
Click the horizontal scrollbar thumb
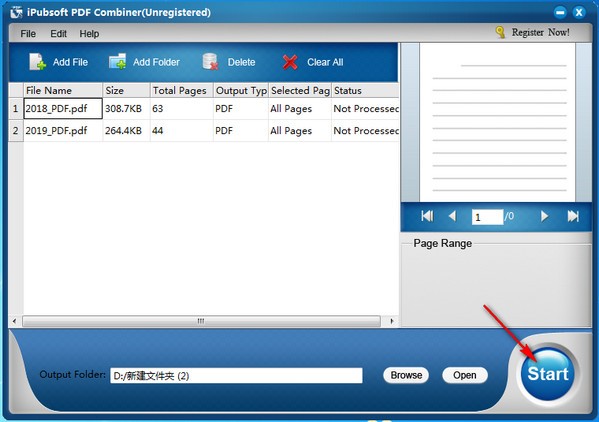pos(201,321)
